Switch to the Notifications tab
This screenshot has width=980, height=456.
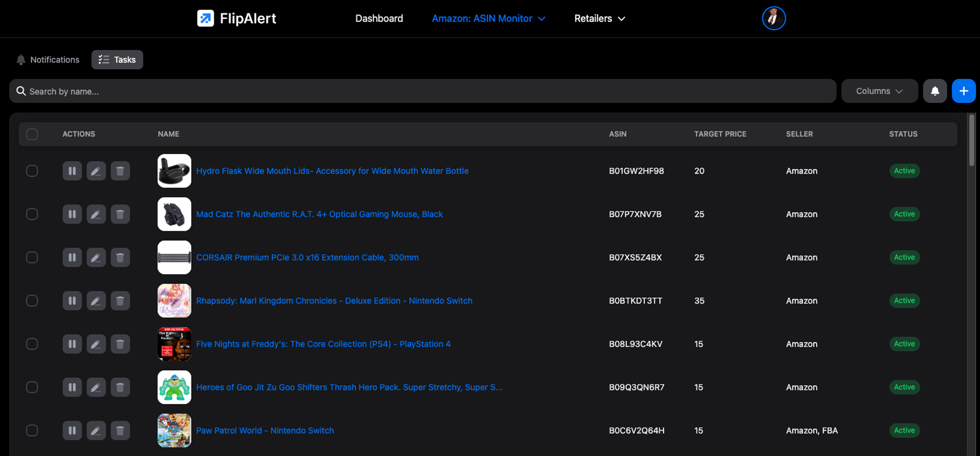[x=48, y=60]
